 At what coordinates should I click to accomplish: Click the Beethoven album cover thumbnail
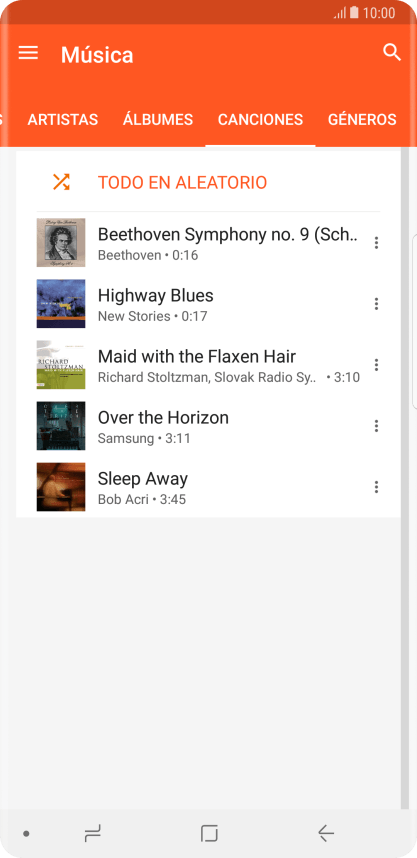click(x=61, y=242)
